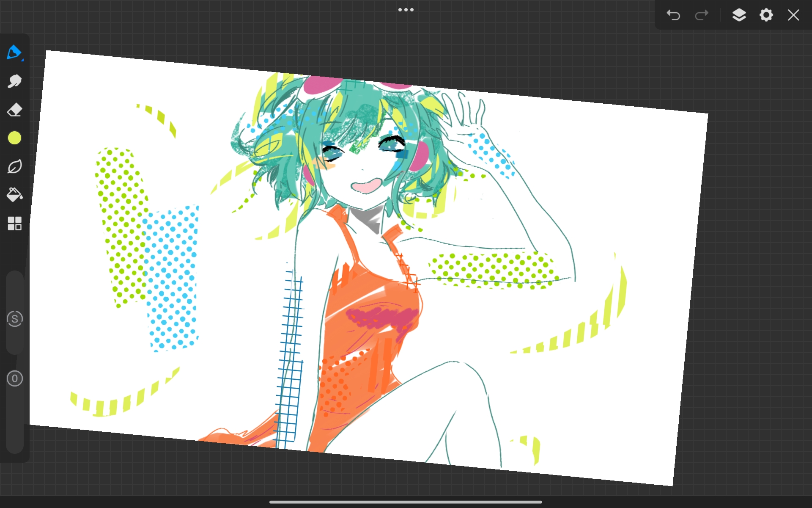Undo the last stroke
Viewport: 812px width, 508px height.
(x=673, y=15)
